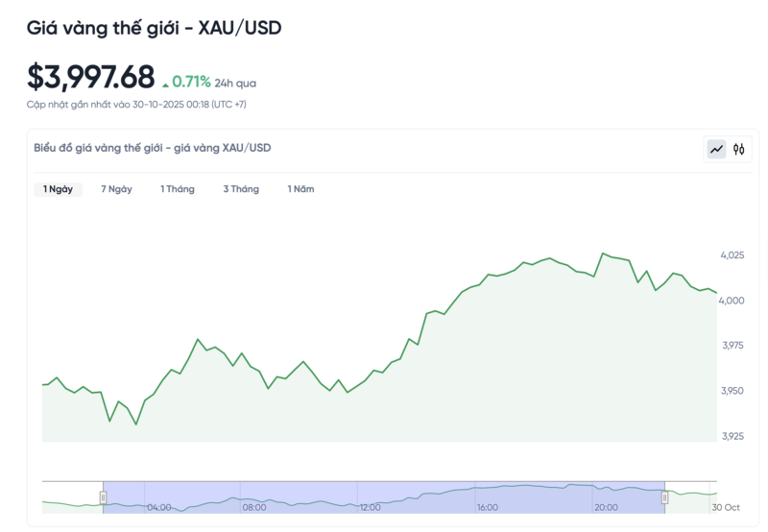Screen dimensions: 768x532
Task: Switch to the candlestick chart view
Action: pos(739,149)
